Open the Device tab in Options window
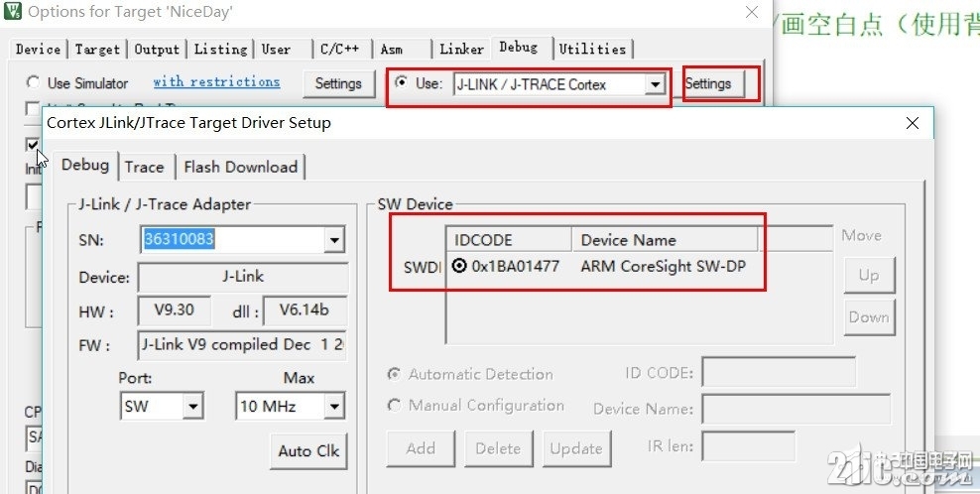 pyautogui.click(x=38, y=49)
